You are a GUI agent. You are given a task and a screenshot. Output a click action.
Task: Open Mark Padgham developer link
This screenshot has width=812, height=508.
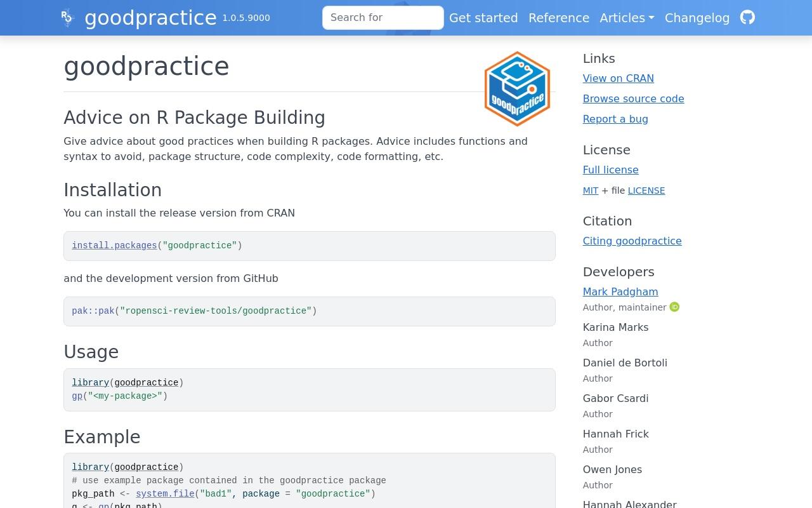pyautogui.click(x=620, y=291)
